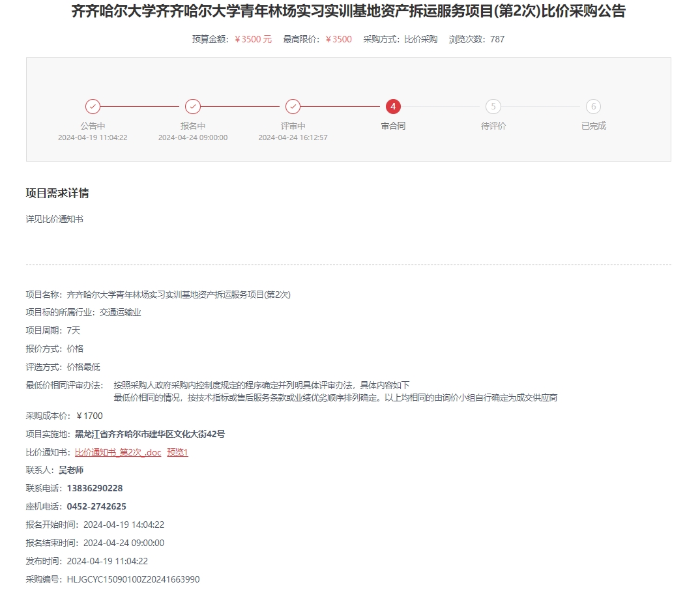Select the active step 4 circle

pyautogui.click(x=393, y=106)
